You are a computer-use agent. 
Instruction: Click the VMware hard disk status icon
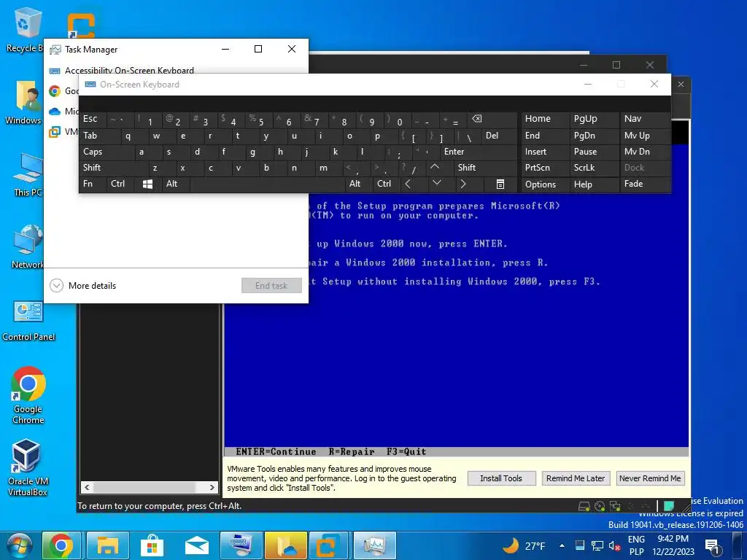tap(584, 506)
